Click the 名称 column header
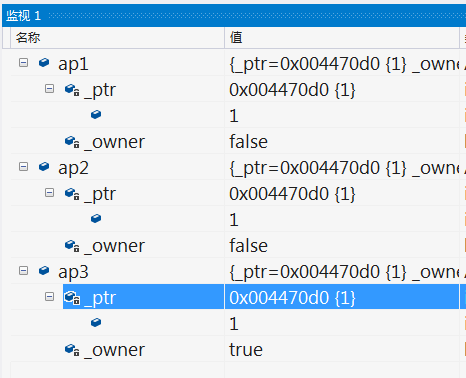 pos(117,38)
